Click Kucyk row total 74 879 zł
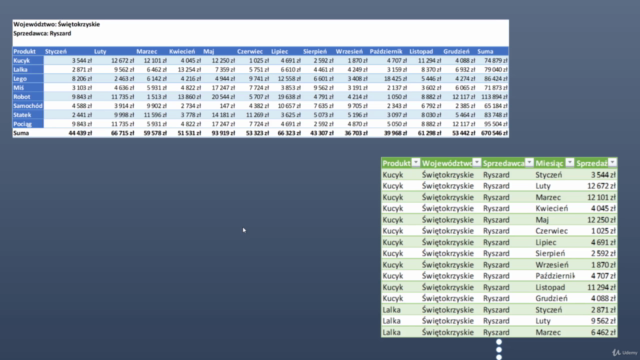This screenshot has width=640, height=360. click(496, 60)
